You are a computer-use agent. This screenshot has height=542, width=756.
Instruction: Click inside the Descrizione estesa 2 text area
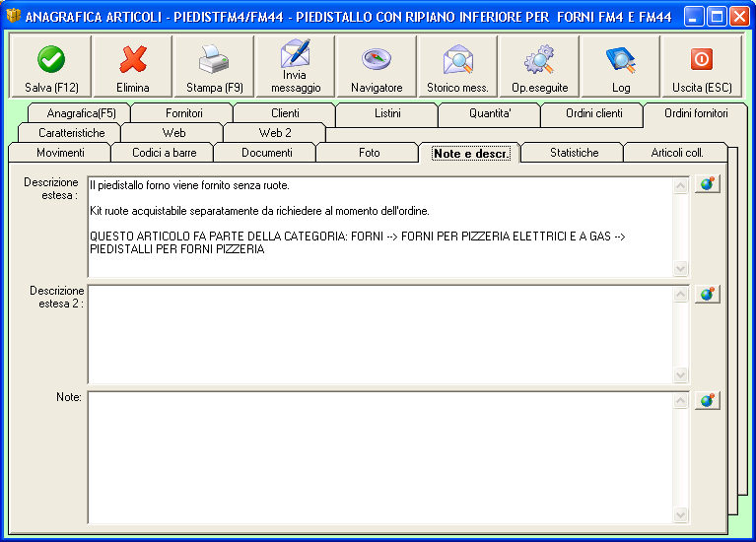click(x=380, y=335)
